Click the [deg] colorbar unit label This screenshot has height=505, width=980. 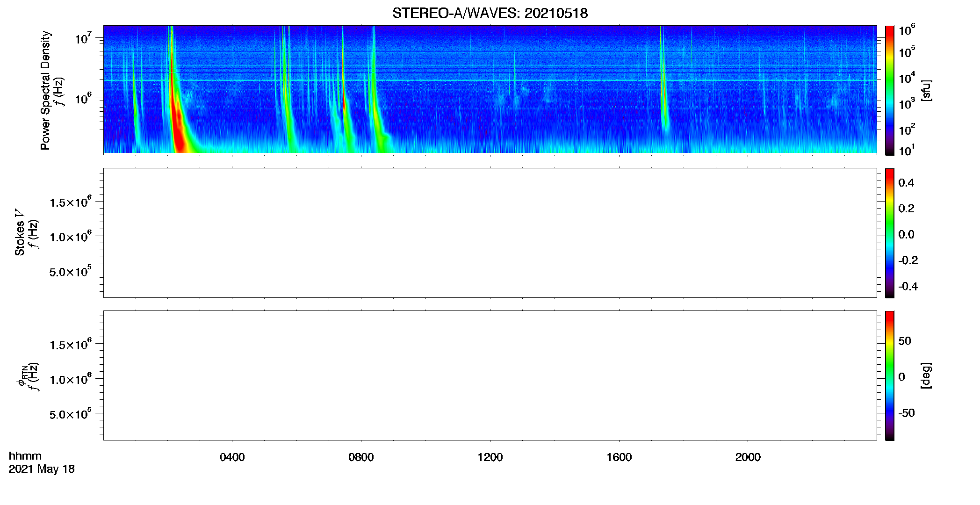(x=926, y=375)
